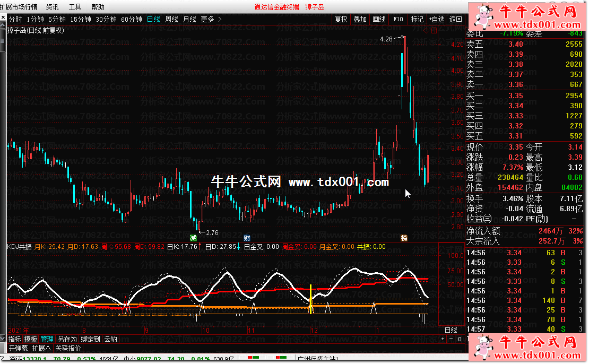Switch to 月线 monthly chart
This screenshot has width=589, height=364.
[x=189, y=19]
